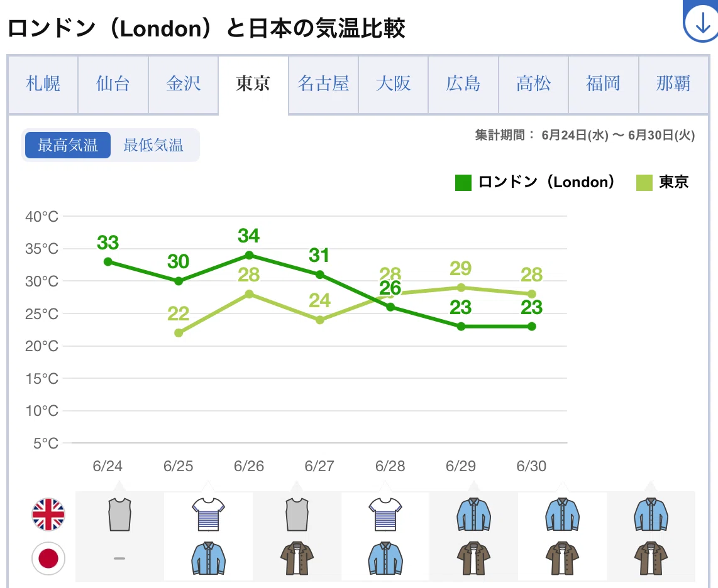718x588 pixels.
Task: Select the 名古屋 city tab
Action: (x=323, y=84)
